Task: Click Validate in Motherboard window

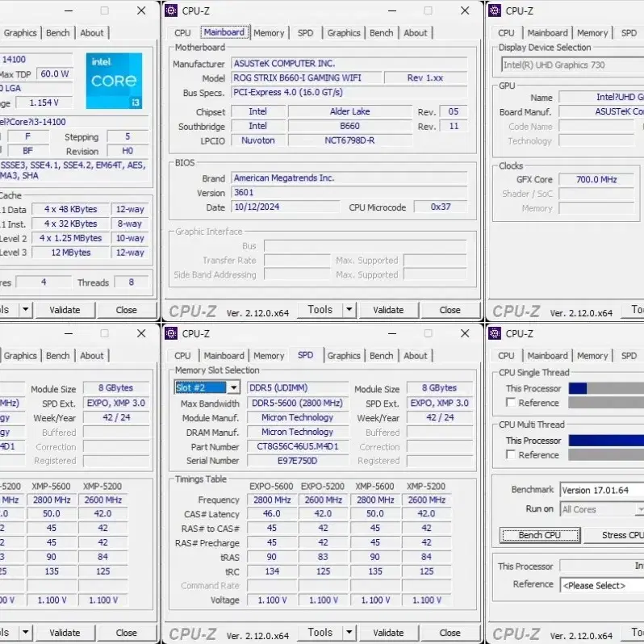Action: pyautogui.click(x=388, y=310)
